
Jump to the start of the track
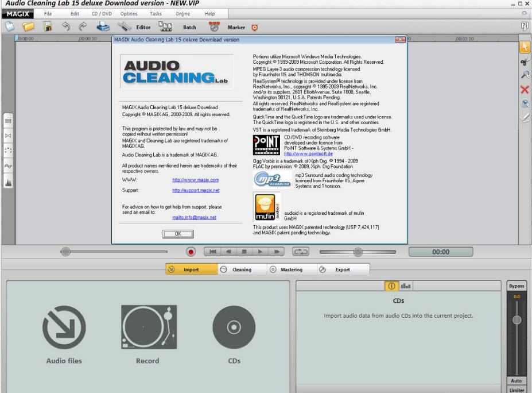213,252
